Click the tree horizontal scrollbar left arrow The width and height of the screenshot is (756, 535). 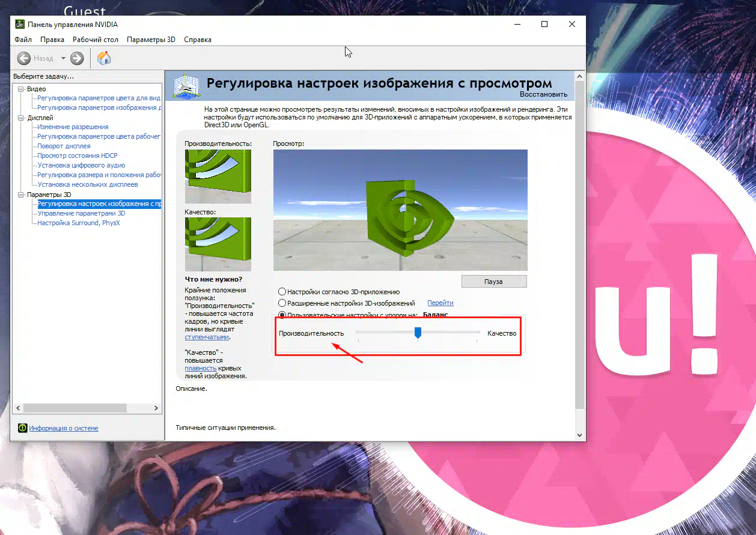[x=18, y=408]
